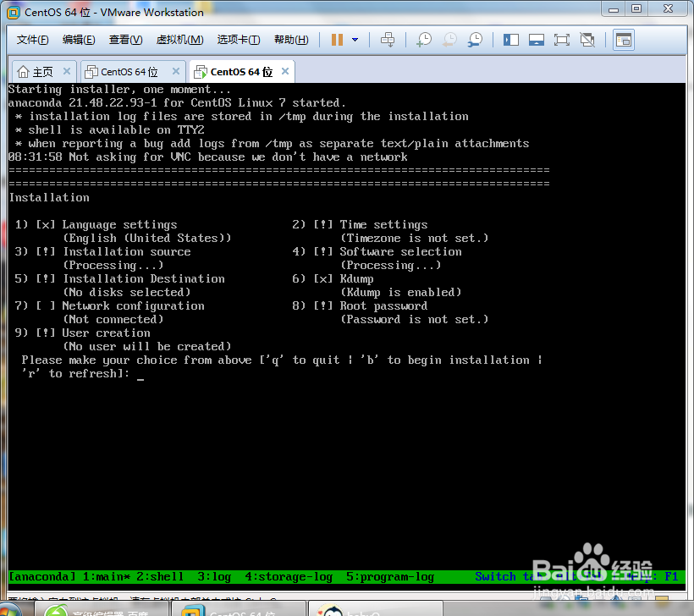The image size is (694, 616).
Task: Click '4:storage-log' in the status bar
Action: coord(289,576)
